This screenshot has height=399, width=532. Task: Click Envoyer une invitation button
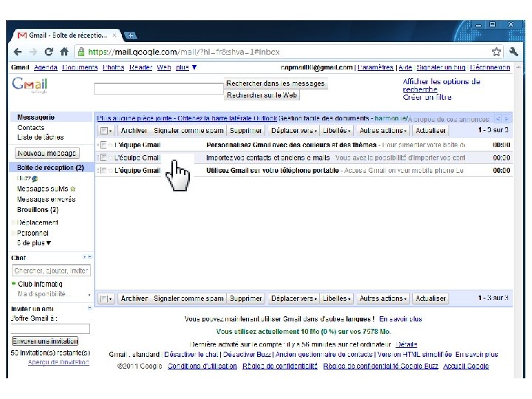click(45, 341)
